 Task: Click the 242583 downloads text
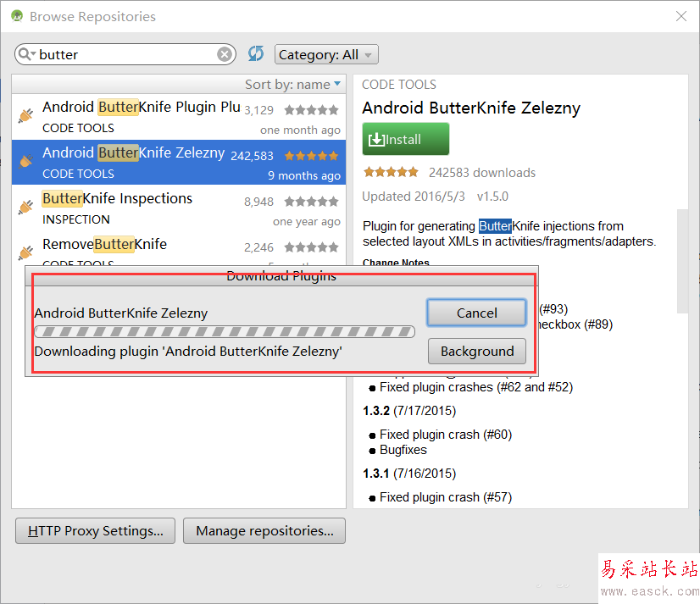482,173
